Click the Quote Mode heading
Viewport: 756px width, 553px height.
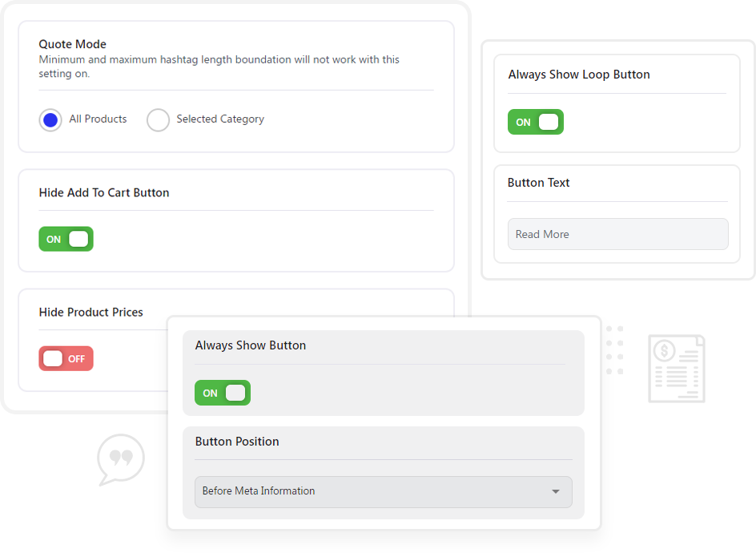coord(72,44)
